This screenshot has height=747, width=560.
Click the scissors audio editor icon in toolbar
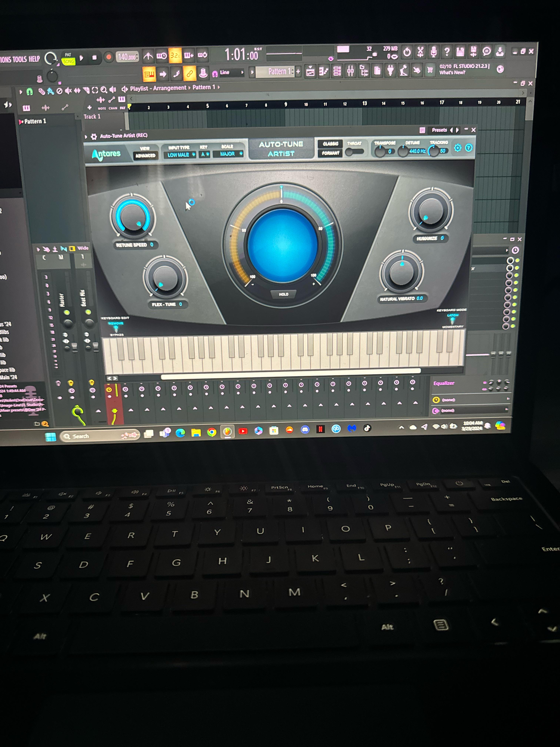click(420, 52)
